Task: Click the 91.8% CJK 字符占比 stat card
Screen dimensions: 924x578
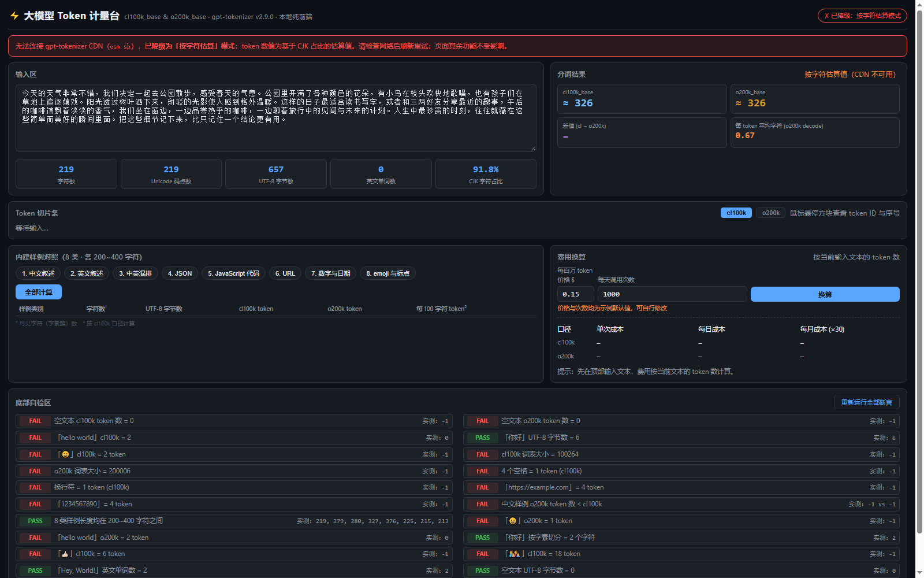Action: tap(486, 174)
